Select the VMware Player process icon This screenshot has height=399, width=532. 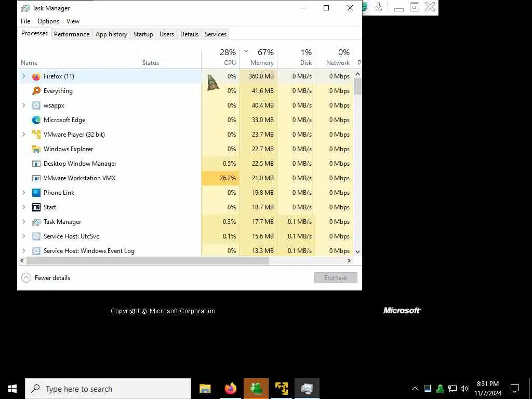(x=36, y=135)
